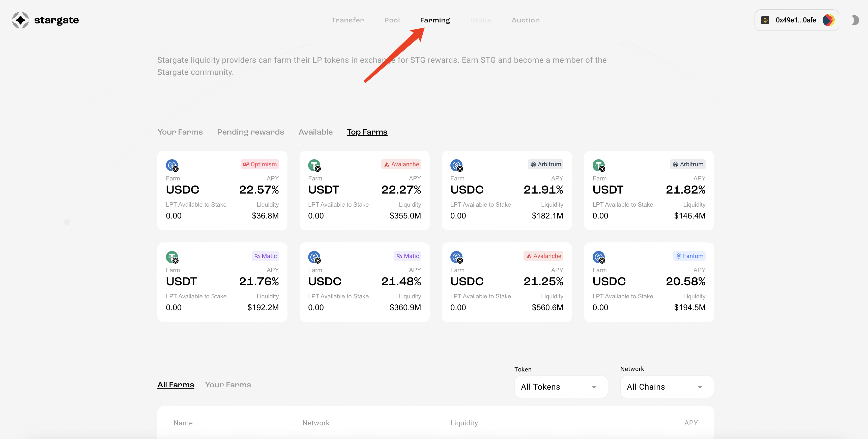Click Arbitrum badge on USDC farm card

point(545,164)
